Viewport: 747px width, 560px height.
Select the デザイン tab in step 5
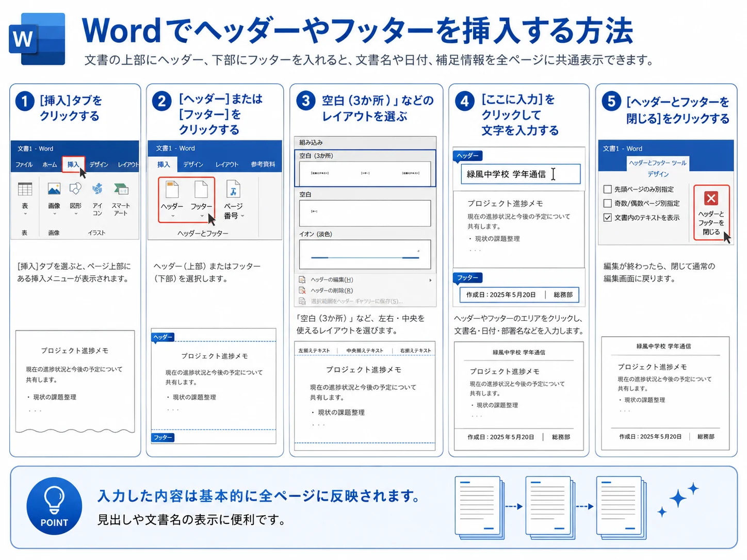coord(658,174)
